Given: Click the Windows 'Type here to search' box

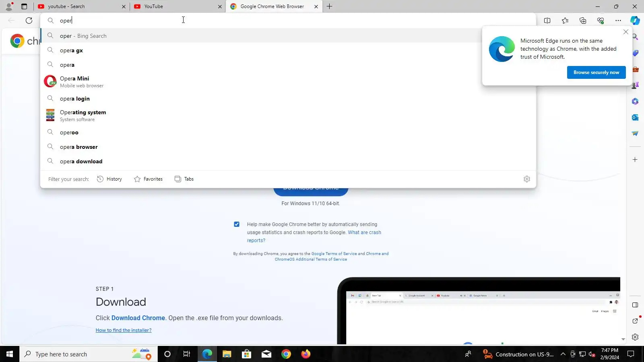Looking at the screenshot, I should [89, 354].
